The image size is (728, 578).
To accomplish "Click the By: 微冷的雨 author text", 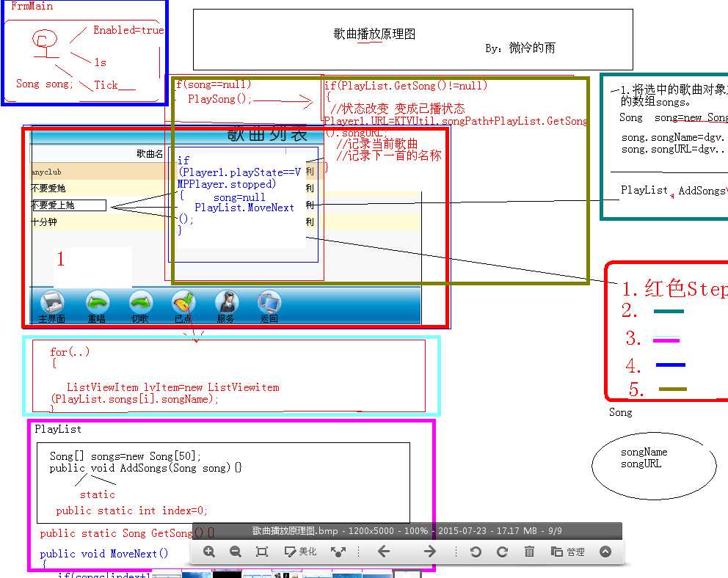I will click(x=520, y=48).
